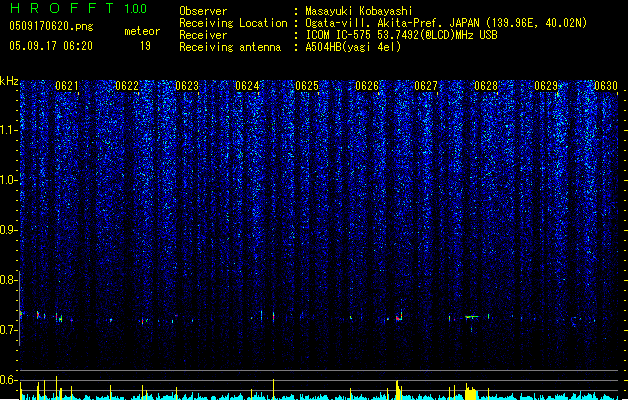Image resolution: width=629 pixels, height=400 pixels.
Task: Click the 0624 time marker
Action: [247, 86]
